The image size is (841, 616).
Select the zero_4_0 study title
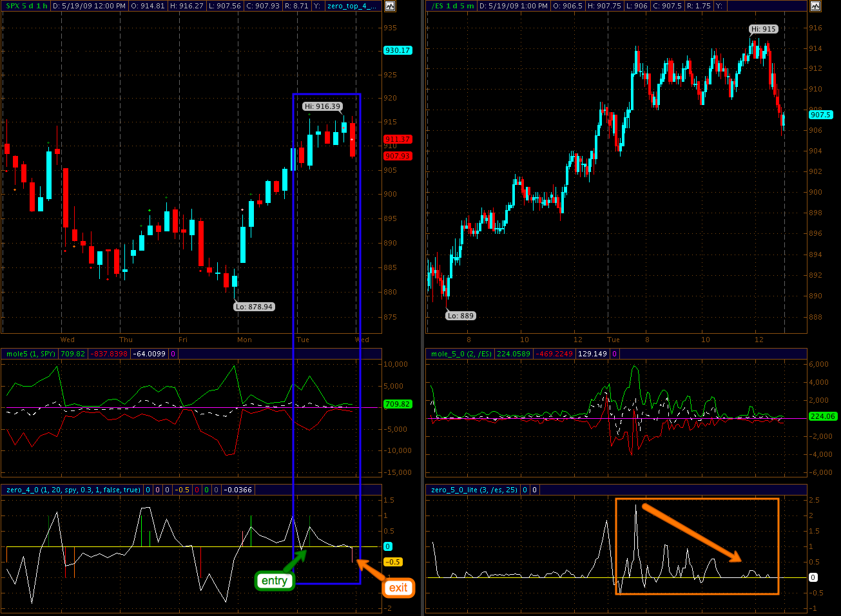point(73,490)
